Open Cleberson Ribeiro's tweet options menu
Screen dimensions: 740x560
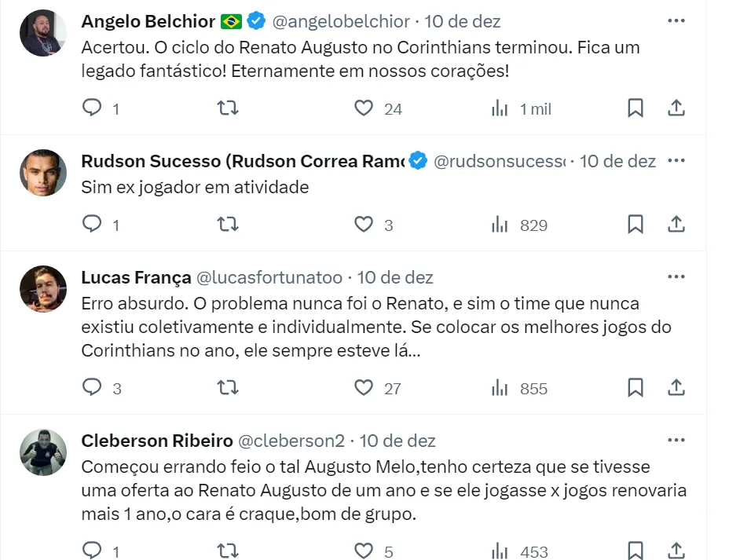tap(676, 441)
